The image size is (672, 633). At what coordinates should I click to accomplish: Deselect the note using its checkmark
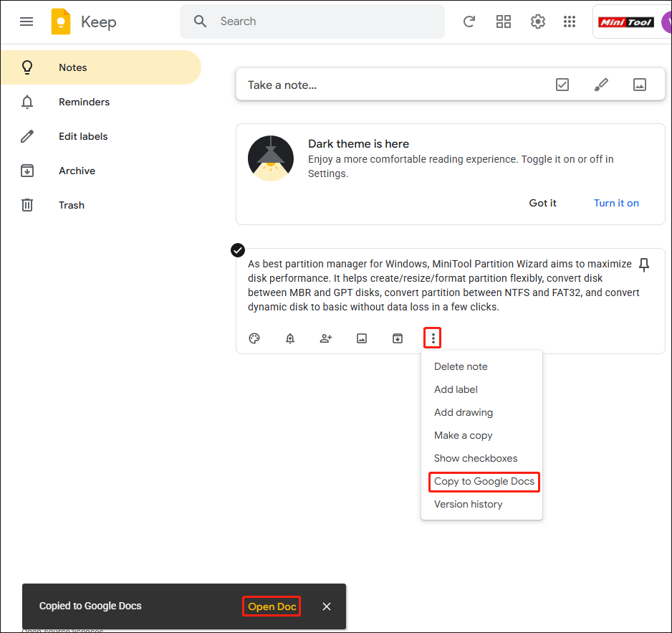(x=238, y=250)
